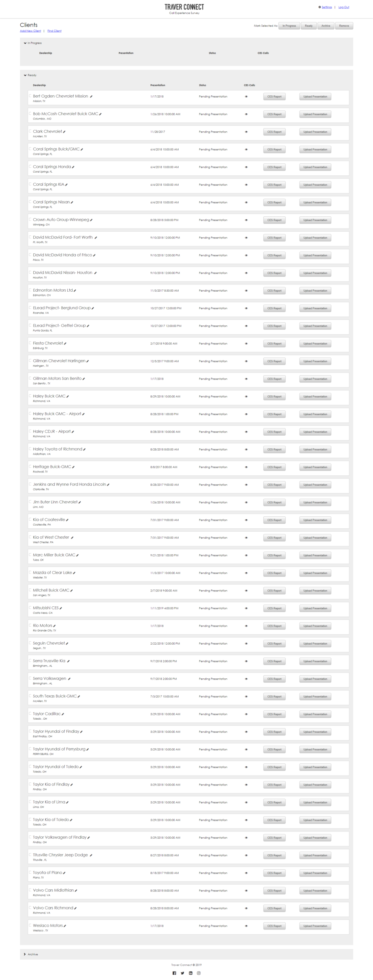Open the Add New Client link

[30, 31]
